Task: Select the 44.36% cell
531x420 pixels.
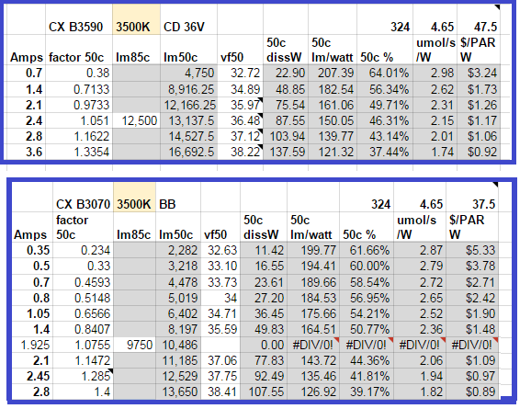Action: pos(367,360)
